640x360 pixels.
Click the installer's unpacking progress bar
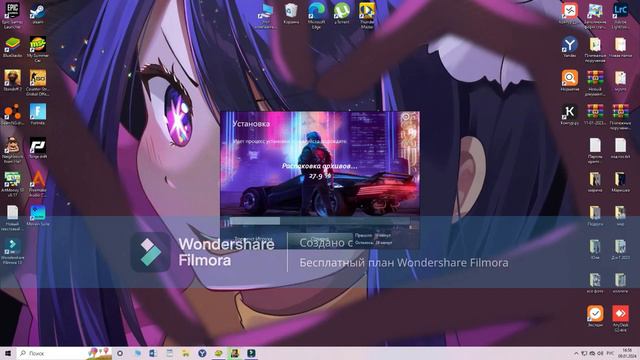pos(319,221)
